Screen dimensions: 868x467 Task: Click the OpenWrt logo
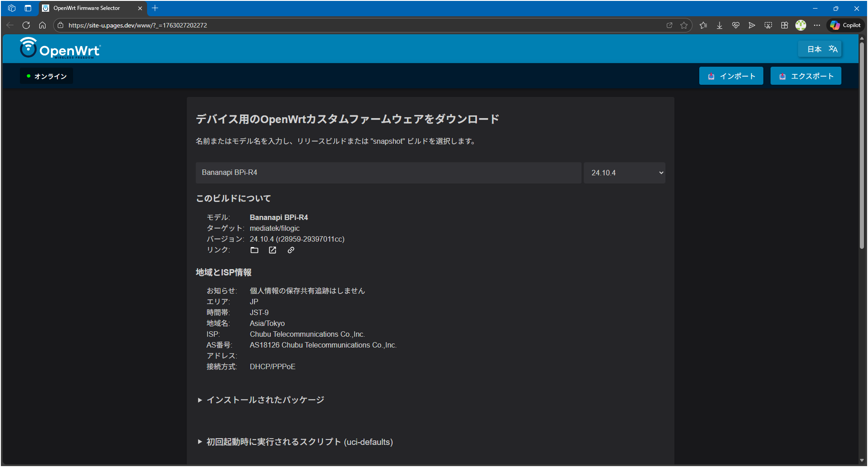click(x=59, y=48)
